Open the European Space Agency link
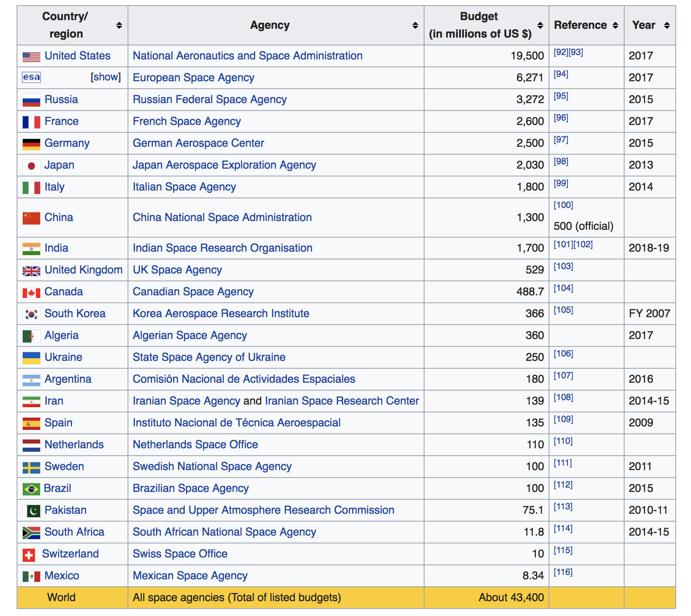The image size is (691, 616). click(x=193, y=78)
